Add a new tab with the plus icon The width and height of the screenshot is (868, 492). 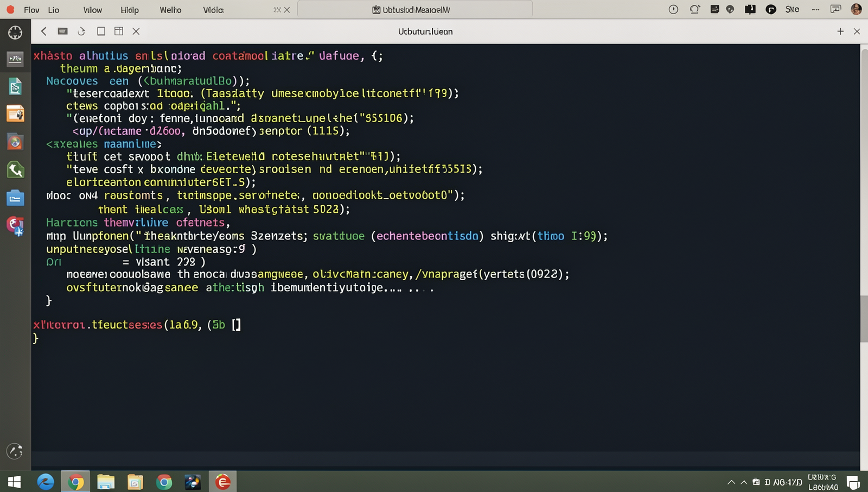[840, 31]
